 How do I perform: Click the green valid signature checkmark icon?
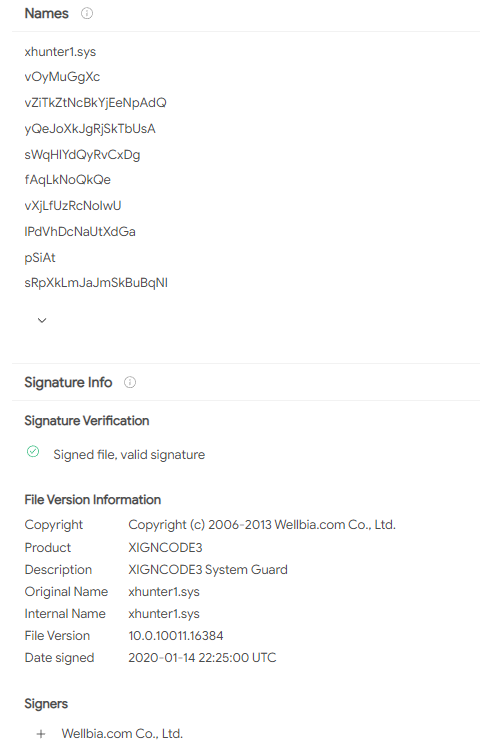tap(33, 451)
